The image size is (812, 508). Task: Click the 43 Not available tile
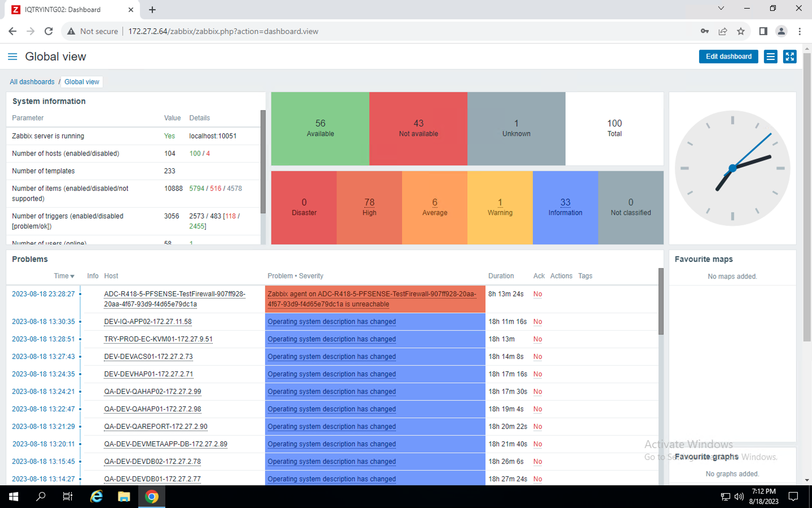click(x=418, y=128)
